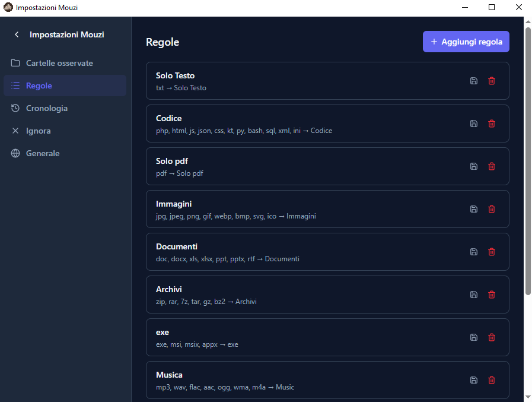Minimize the Impostazioni Mouzi window
The image size is (532, 402).
click(x=465, y=7)
